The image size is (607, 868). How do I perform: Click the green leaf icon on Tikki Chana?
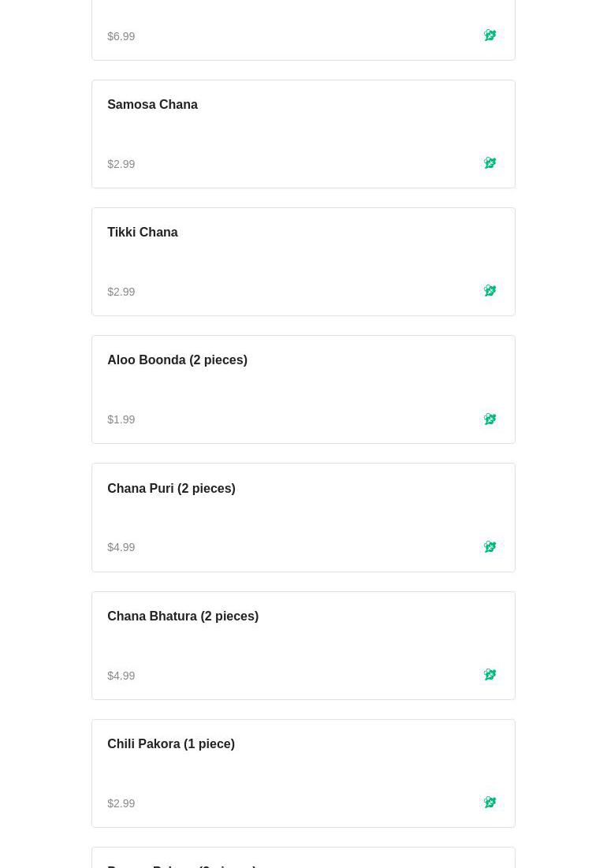pos(490,291)
